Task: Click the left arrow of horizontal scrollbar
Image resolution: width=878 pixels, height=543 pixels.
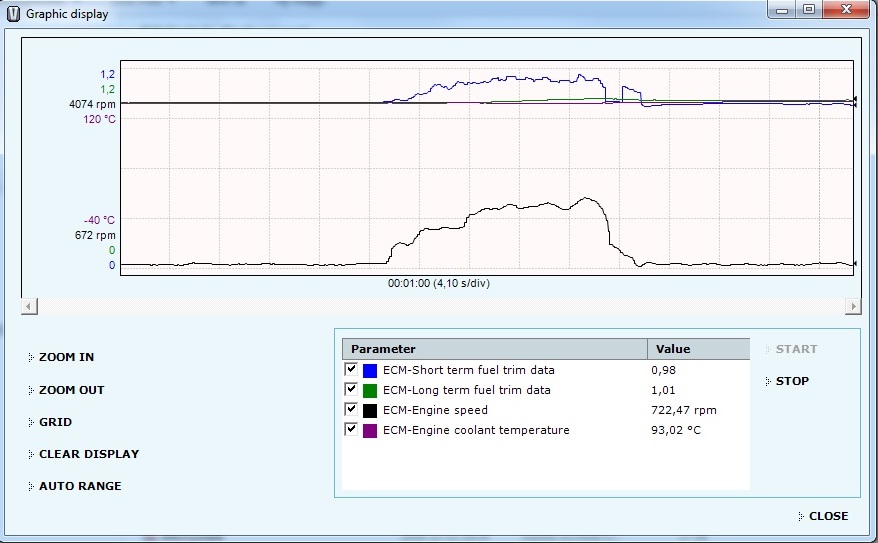Action: [28, 306]
